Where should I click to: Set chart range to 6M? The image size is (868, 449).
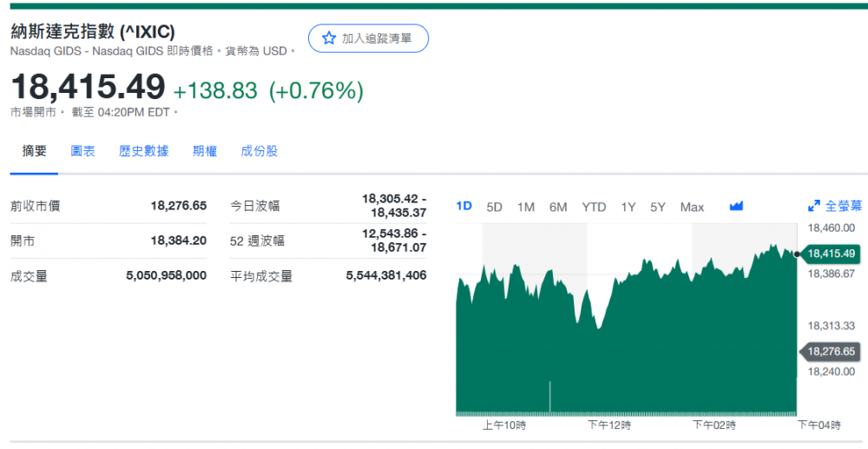pyautogui.click(x=558, y=207)
